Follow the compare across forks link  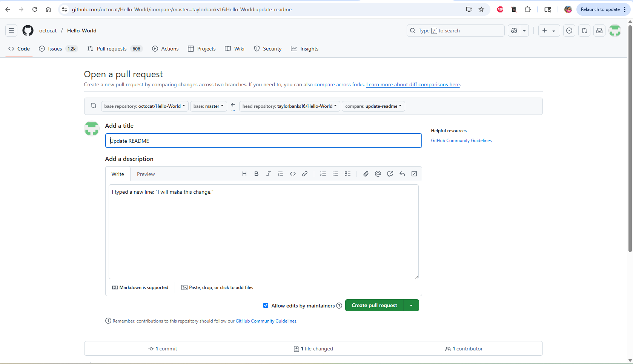coord(339,84)
